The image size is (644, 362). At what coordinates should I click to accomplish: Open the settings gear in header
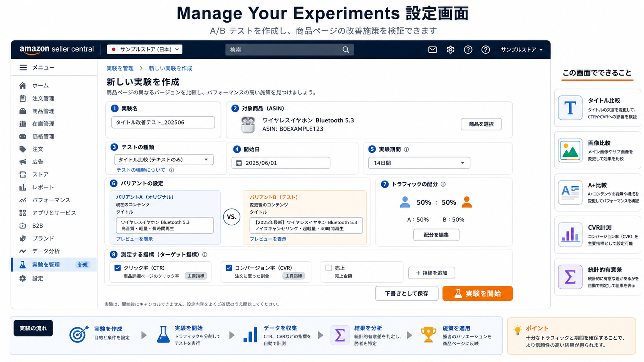pyautogui.click(x=450, y=50)
